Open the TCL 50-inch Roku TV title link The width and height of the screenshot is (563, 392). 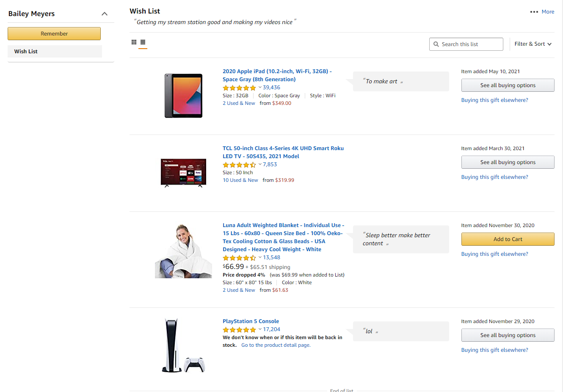click(283, 152)
